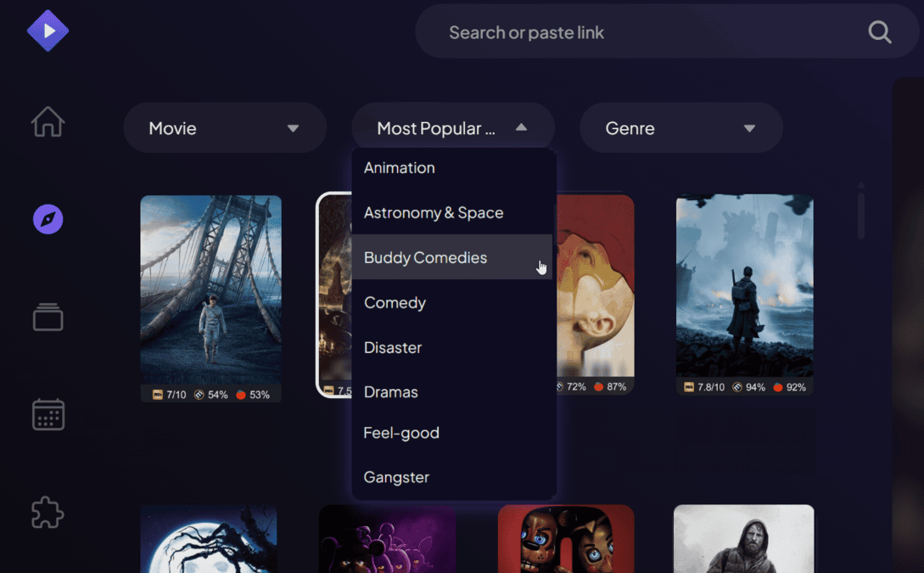This screenshot has width=924, height=573.
Task: Select Buddy Comedies from the genre list
Action: (x=425, y=257)
